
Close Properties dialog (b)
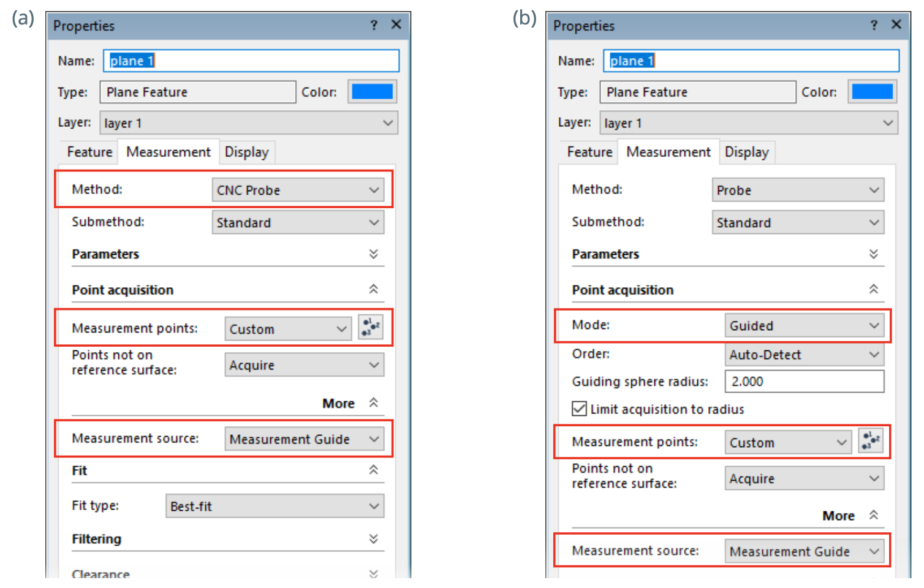tap(896, 24)
